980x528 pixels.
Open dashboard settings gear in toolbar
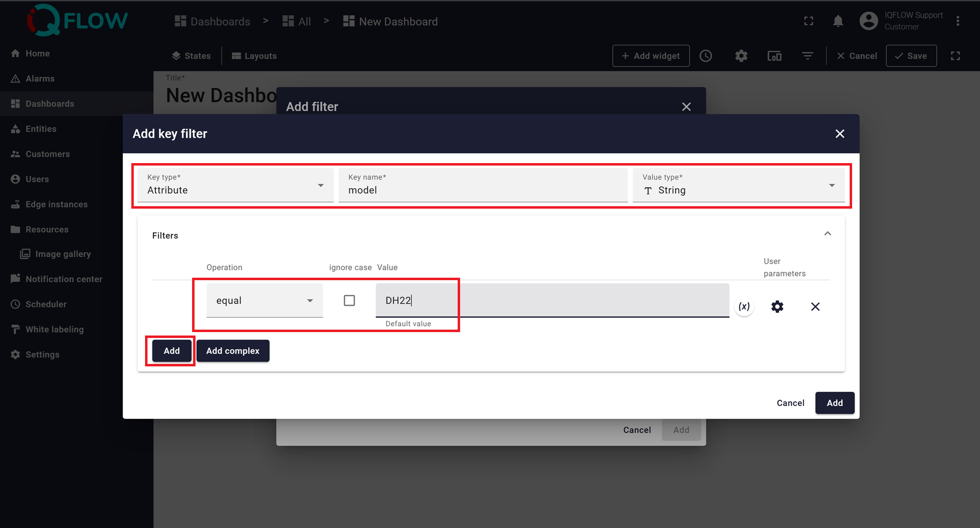(741, 56)
